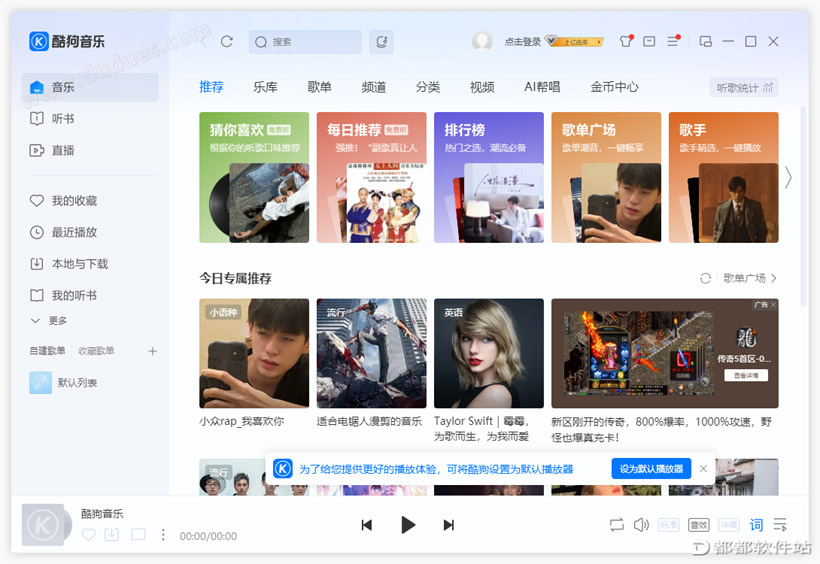Close the 广告 ad card

click(x=773, y=304)
